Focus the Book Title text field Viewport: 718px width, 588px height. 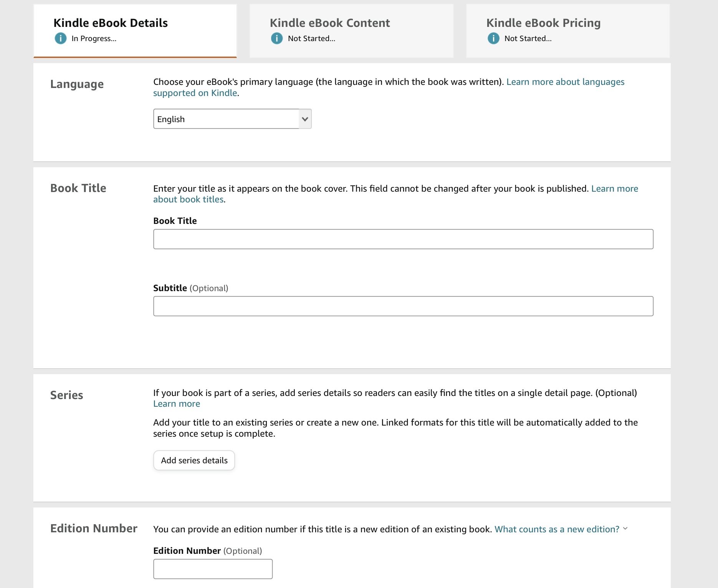403,239
